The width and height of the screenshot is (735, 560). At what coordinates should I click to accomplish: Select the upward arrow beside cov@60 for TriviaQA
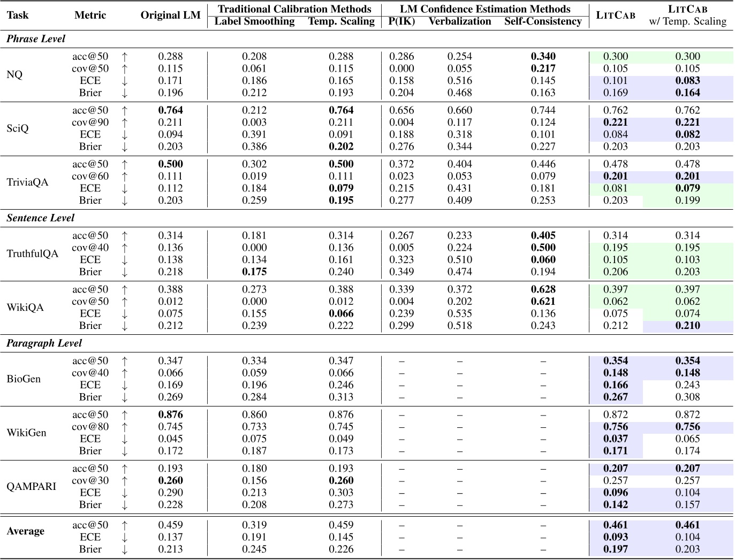pyautogui.click(x=124, y=175)
